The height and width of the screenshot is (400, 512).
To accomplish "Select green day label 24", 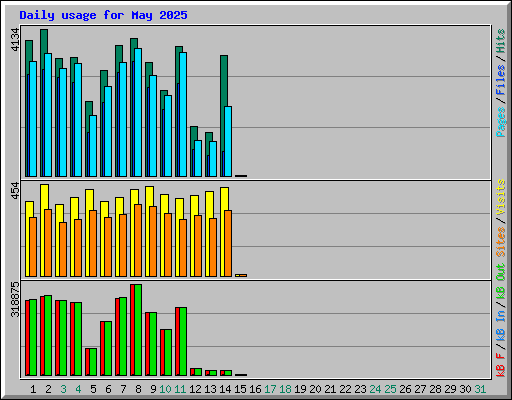I will [375, 389].
